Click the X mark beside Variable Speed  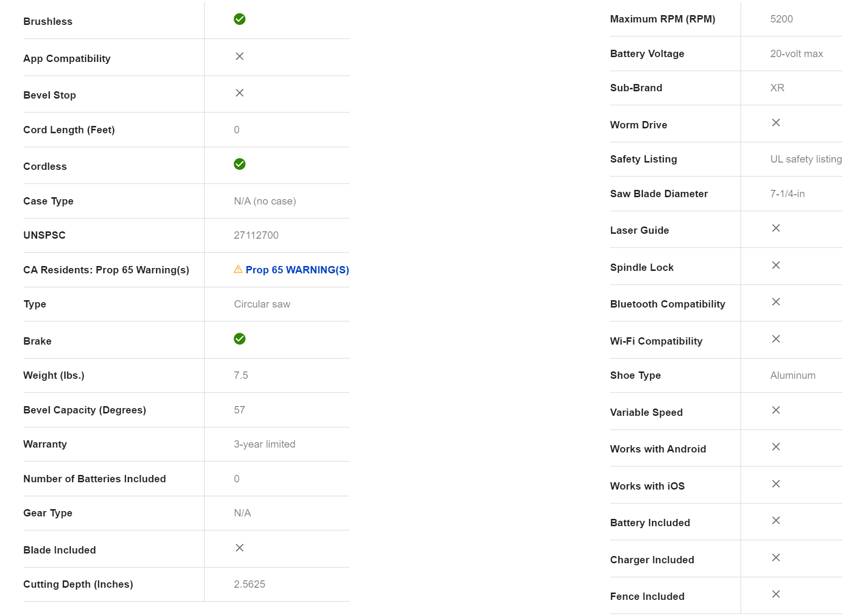776,410
